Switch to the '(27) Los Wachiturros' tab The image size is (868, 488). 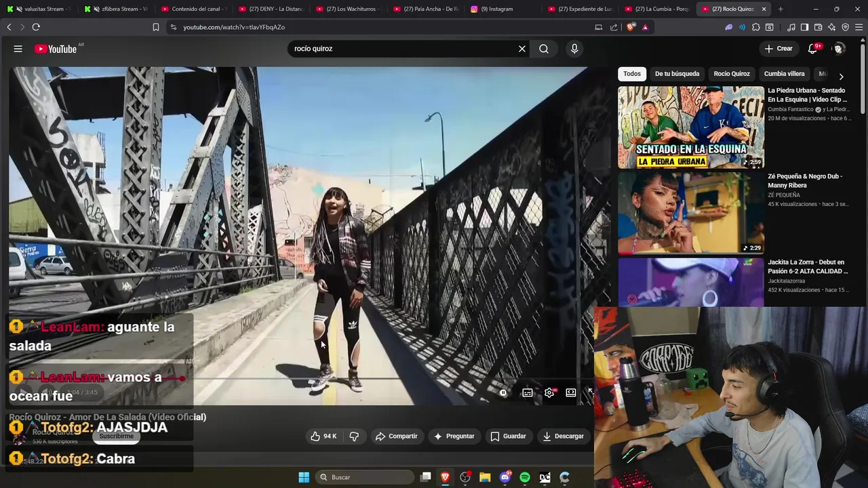pyautogui.click(x=348, y=9)
